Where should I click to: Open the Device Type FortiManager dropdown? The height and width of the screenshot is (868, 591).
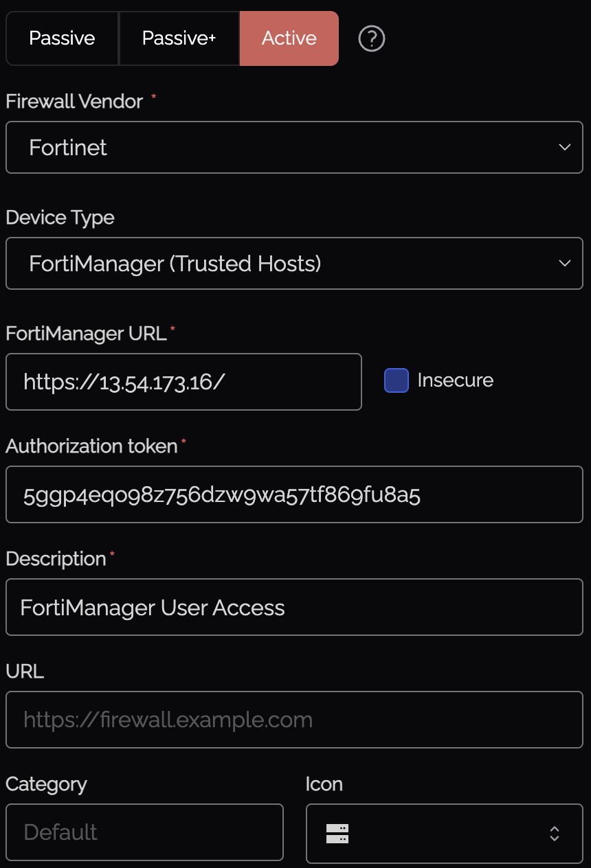coord(294,264)
